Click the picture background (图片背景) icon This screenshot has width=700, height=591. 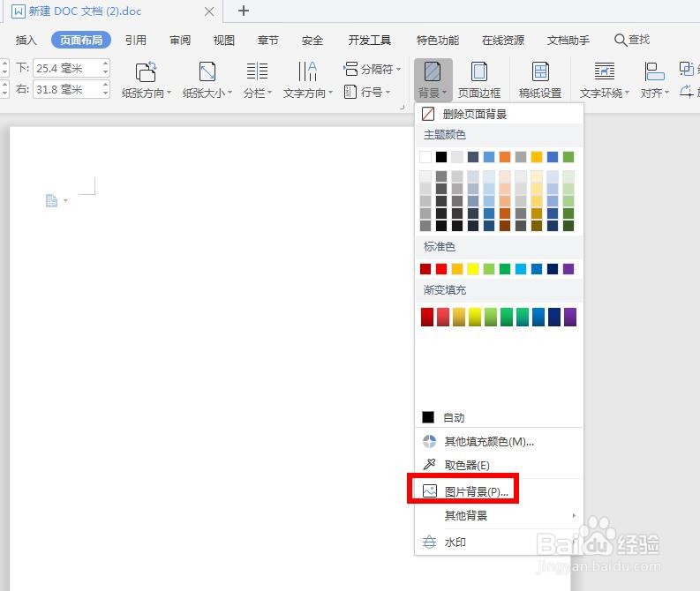(x=430, y=491)
